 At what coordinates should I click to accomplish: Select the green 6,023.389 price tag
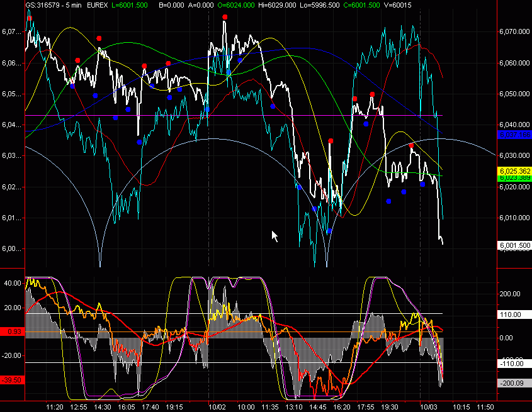click(514, 178)
